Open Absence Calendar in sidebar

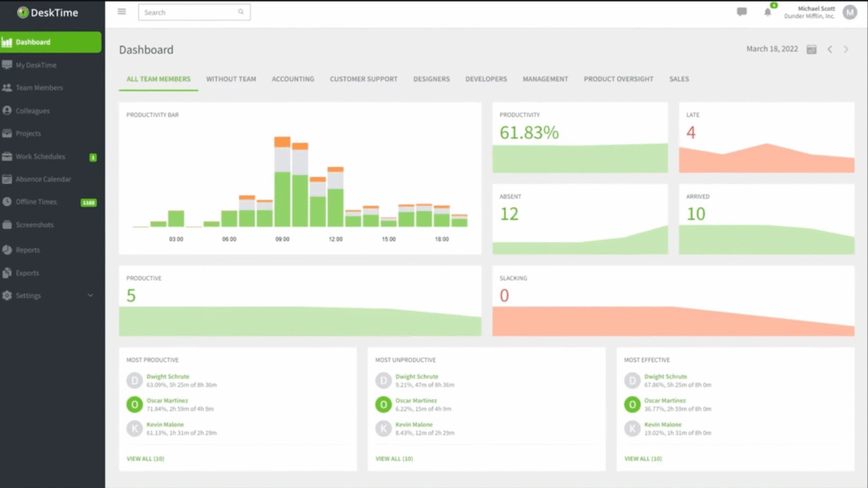(x=42, y=180)
